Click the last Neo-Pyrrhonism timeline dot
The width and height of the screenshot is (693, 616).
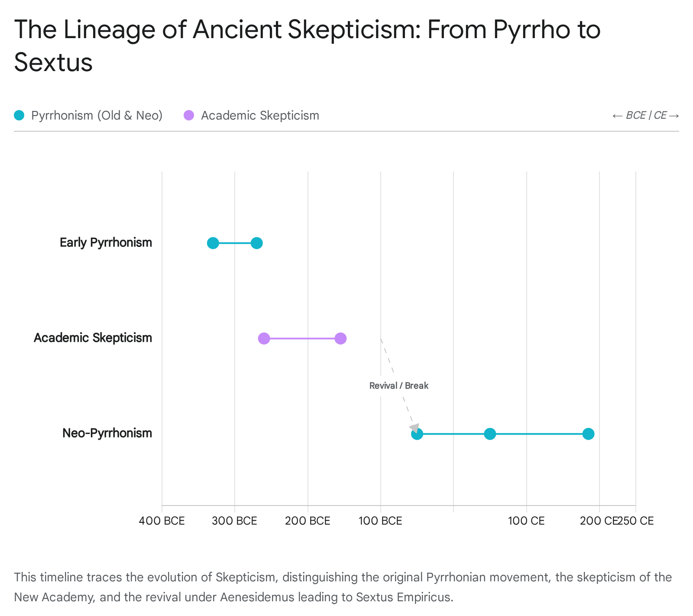pyautogui.click(x=588, y=434)
